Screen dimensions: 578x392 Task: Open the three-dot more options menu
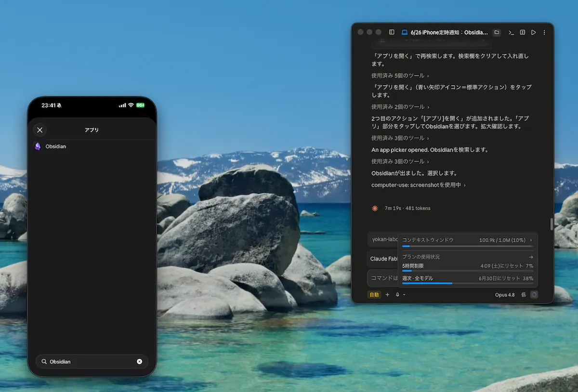click(x=544, y=32)
